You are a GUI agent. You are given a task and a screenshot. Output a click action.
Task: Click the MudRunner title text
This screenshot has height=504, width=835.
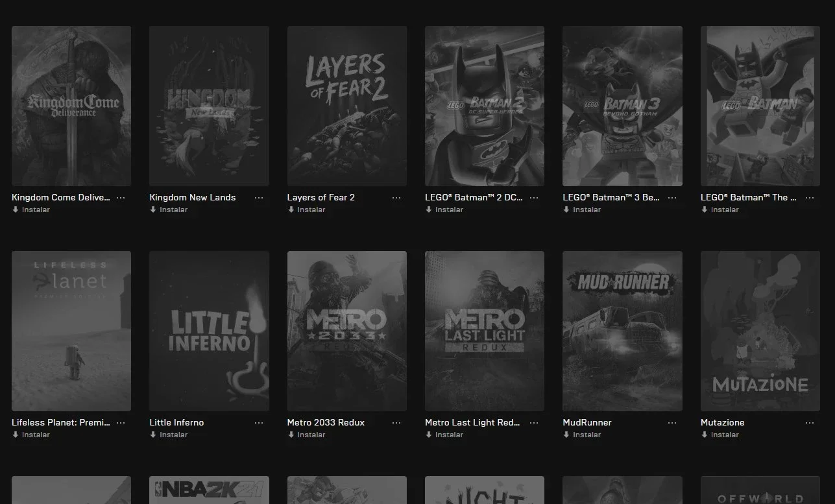pyautogui.click(x=587, y=422)
